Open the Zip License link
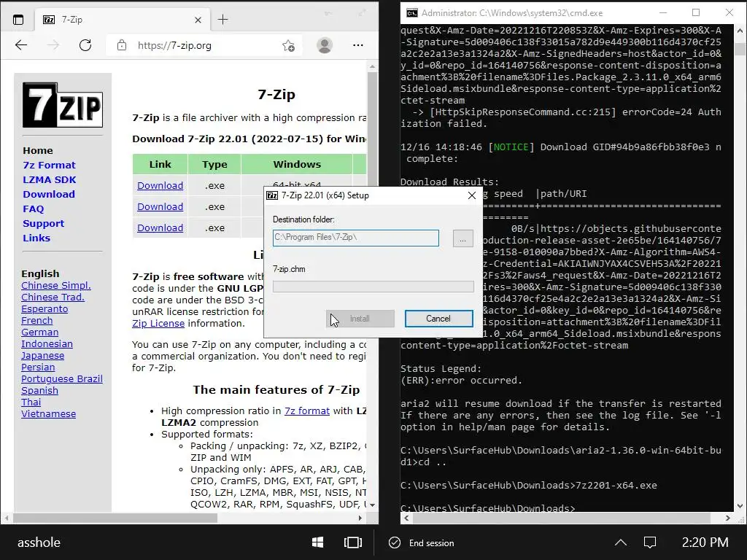 coord(158,323)
